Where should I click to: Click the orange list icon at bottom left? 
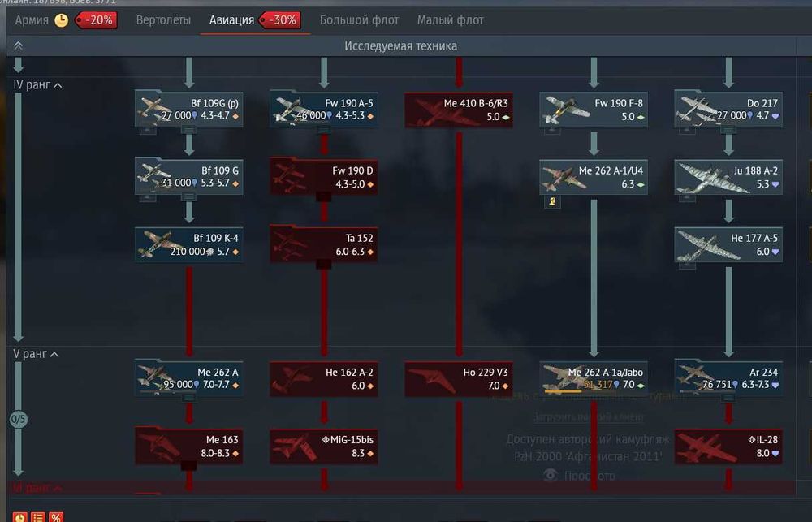pos(38,517)
